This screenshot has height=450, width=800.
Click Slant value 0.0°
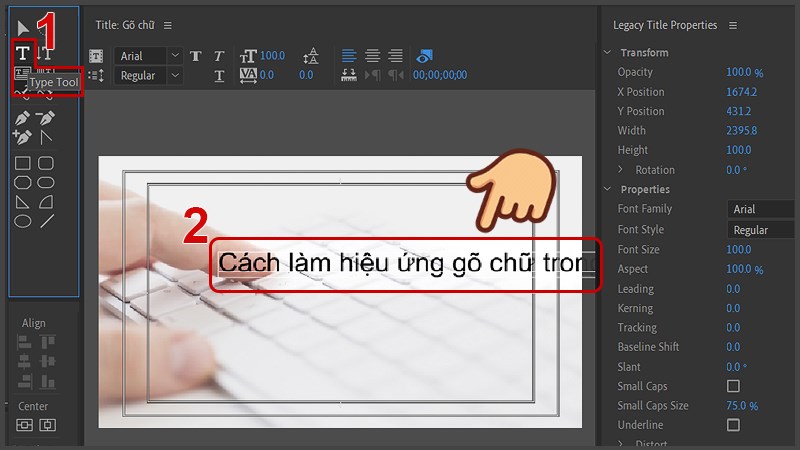(736, 367)
